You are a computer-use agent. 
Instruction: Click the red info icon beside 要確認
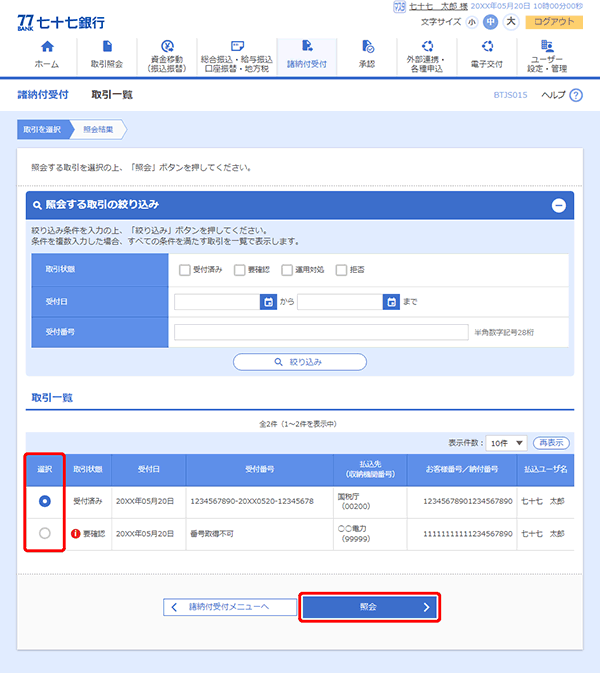[x=76, y=534]
